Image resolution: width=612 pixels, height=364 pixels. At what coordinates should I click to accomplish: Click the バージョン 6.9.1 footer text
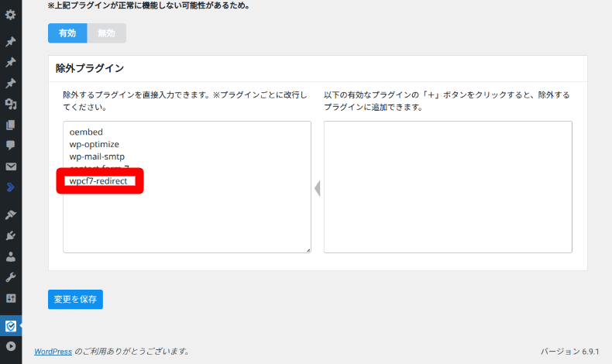click(x=570, y=352)
